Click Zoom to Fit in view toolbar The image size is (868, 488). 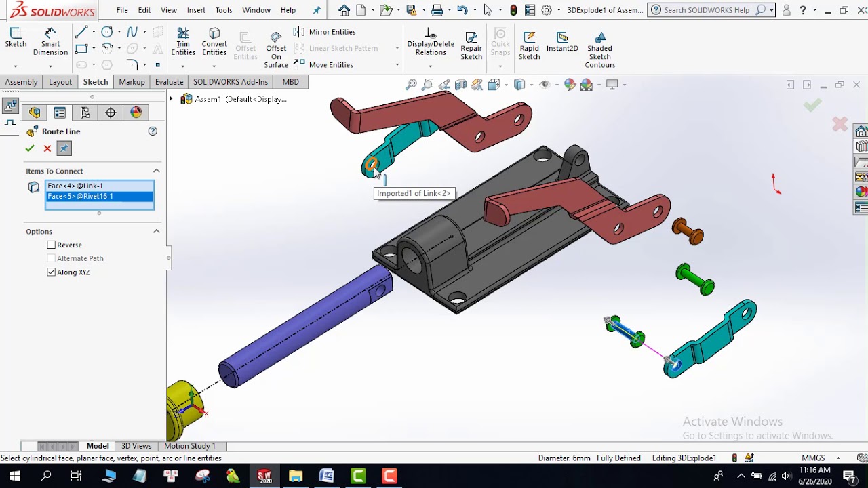pos(411,85)
